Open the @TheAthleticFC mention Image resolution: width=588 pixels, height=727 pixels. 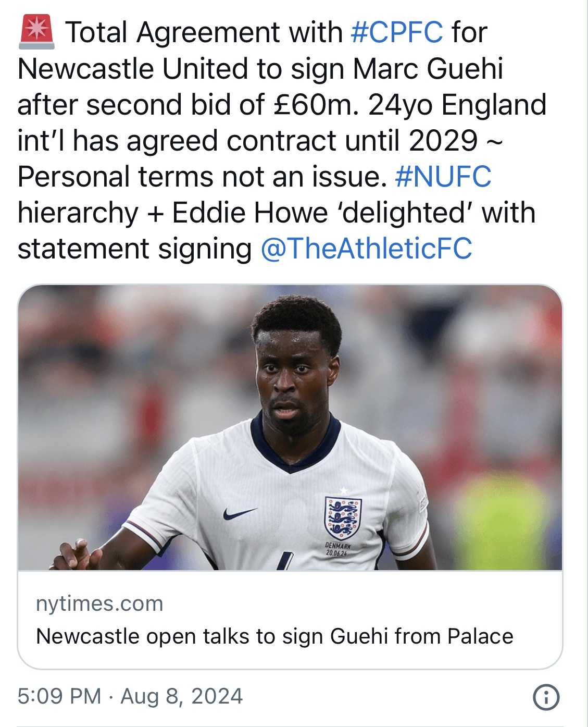tap(366, 248)
